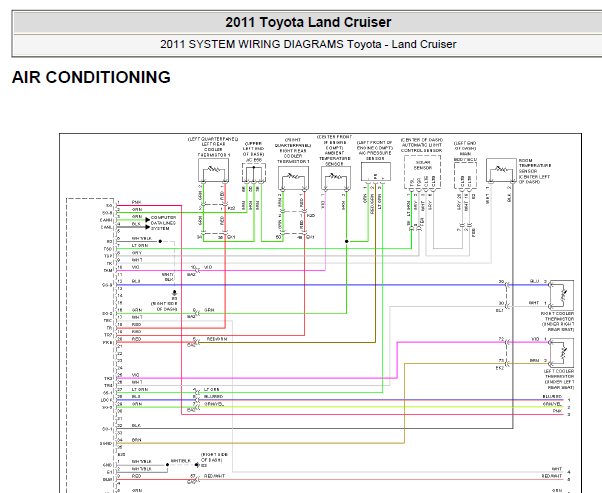Click the lower arrow pointing to Computer Data Lines

[148, 227]
